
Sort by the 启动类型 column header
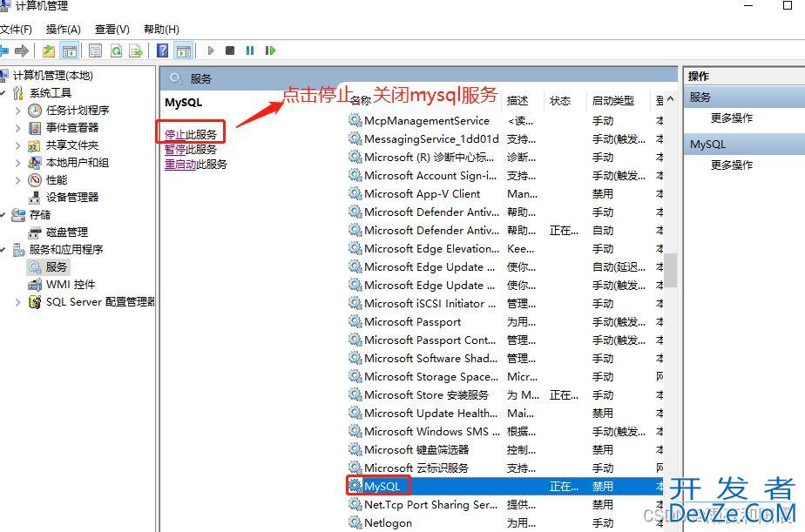613,100
